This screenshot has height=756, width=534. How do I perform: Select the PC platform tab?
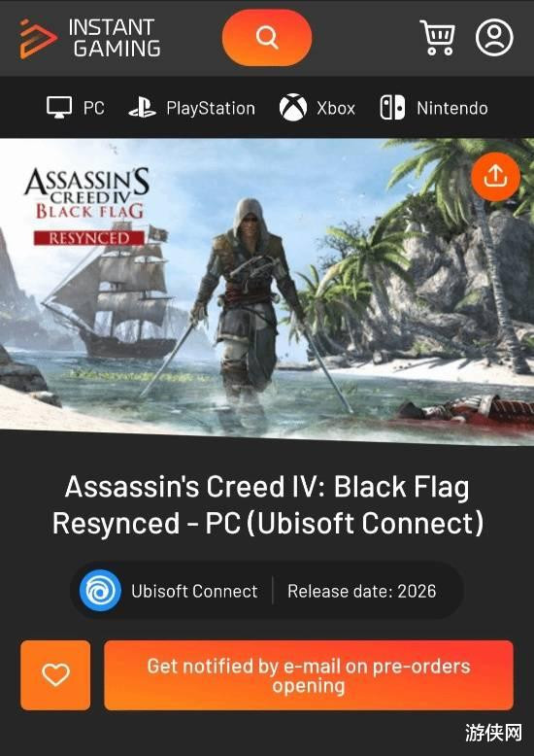[76, 108]
